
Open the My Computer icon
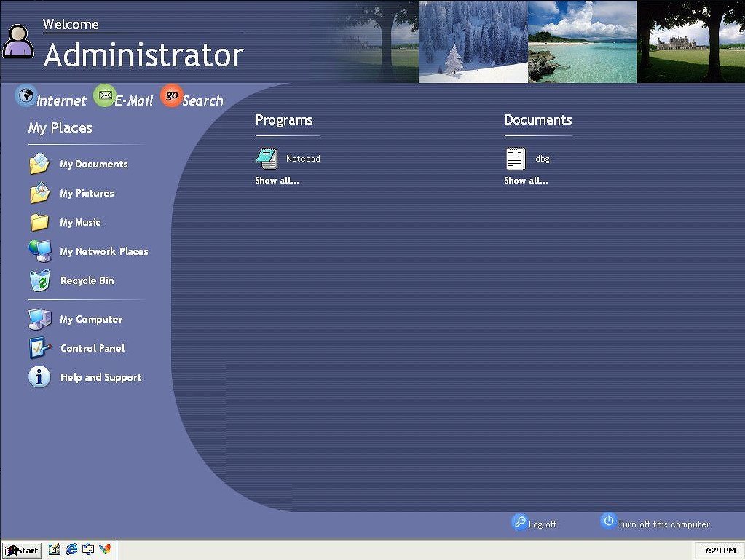pos(40,319)
